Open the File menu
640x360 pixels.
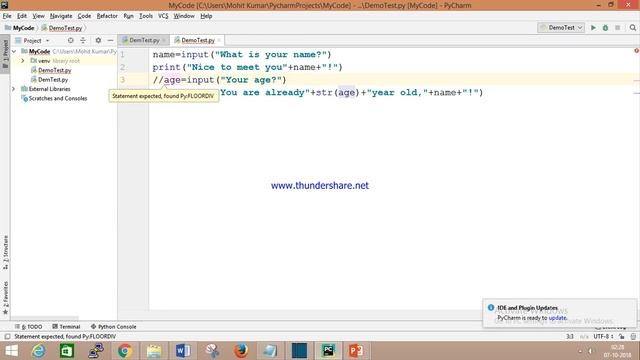point(7,16)
